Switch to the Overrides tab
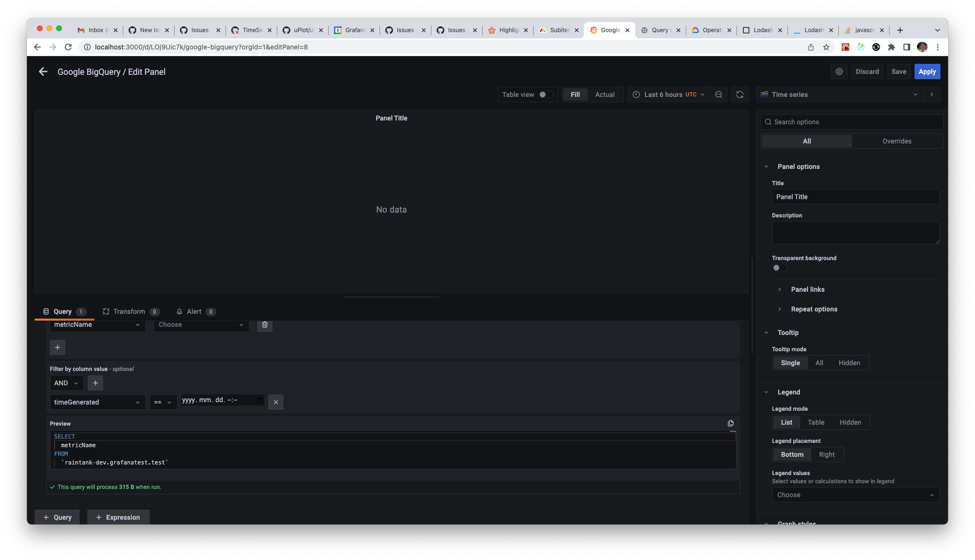The width and height of the screenshot is (975, 560). click(896, 141)
